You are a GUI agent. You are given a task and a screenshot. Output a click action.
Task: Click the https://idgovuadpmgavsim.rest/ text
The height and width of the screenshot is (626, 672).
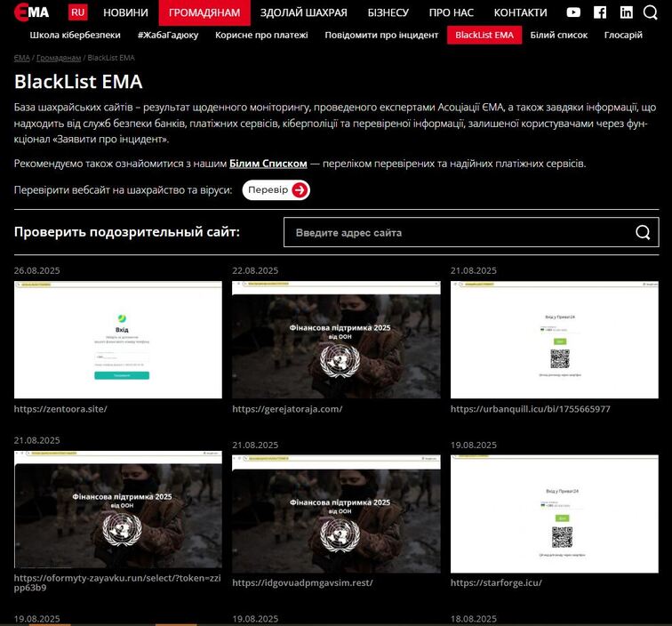(x=302, y=582)
